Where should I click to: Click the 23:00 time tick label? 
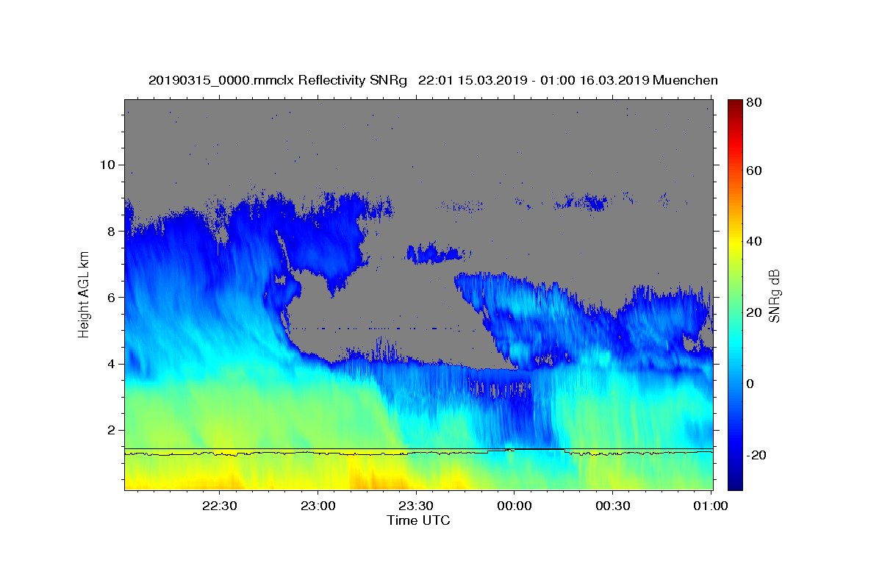coord(318,506)
